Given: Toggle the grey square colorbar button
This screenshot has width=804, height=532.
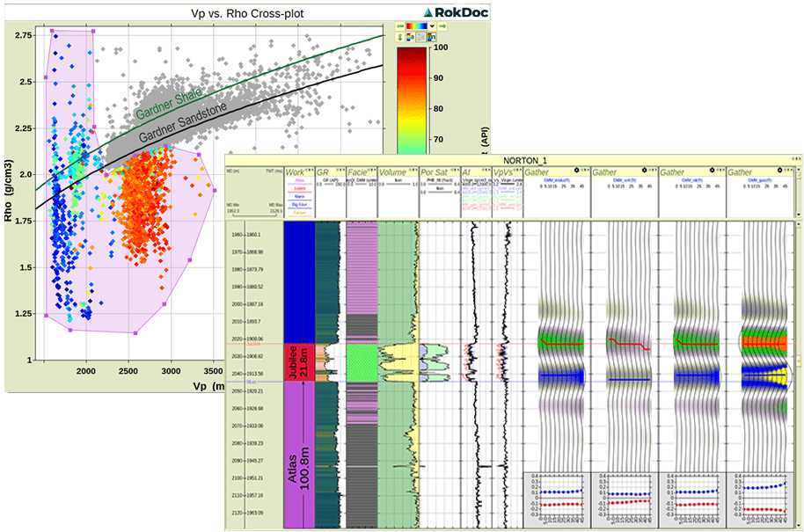Looking at the screenshot, I should 421,37.
